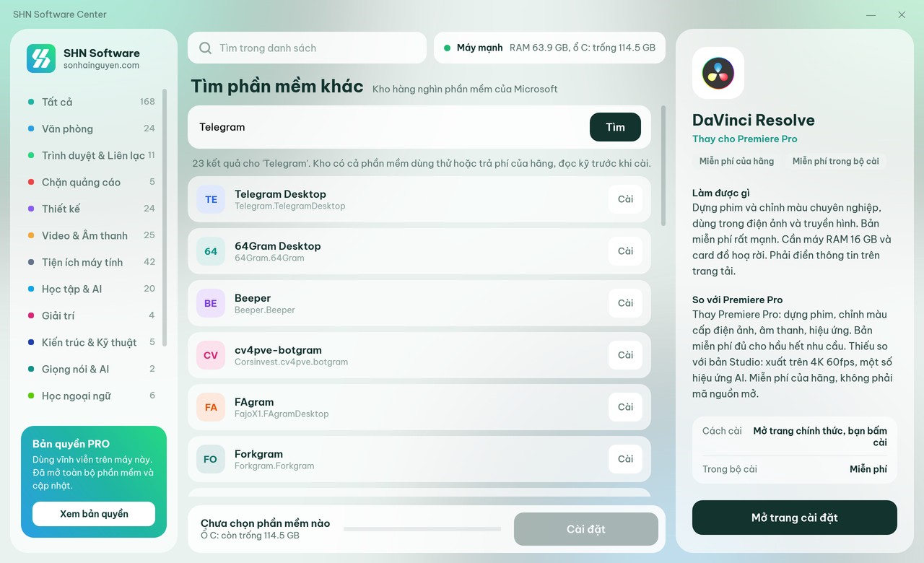Click the search results list scrollbar

[663, 166]
